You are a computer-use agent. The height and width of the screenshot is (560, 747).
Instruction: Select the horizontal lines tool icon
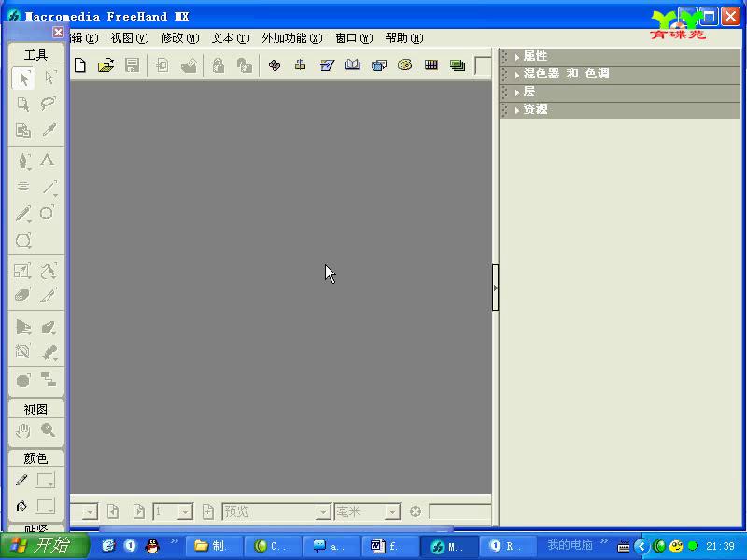pyautogui.click(x=22, y=187)
